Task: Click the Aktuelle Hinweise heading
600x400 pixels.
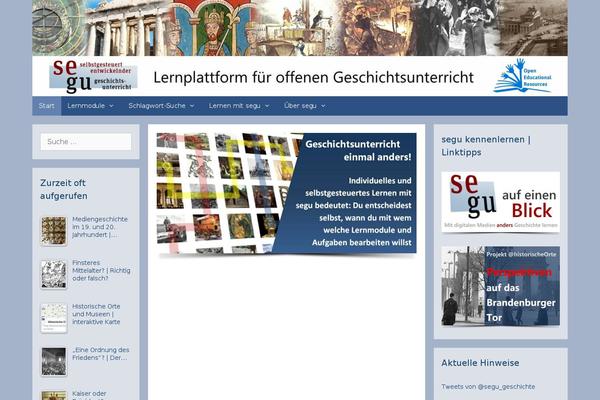Action: point(480,363)
